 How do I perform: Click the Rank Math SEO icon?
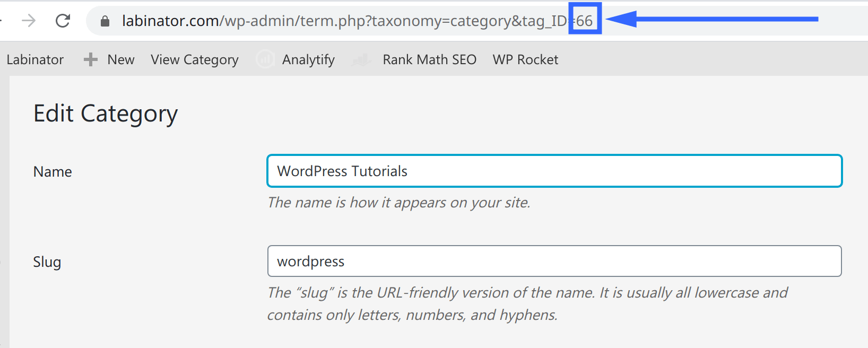point(361,59)
